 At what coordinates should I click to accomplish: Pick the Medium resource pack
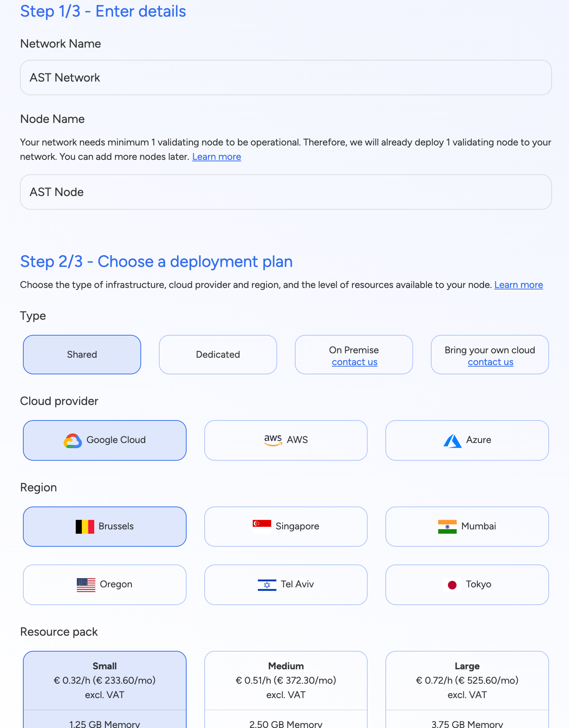(286, 680)
